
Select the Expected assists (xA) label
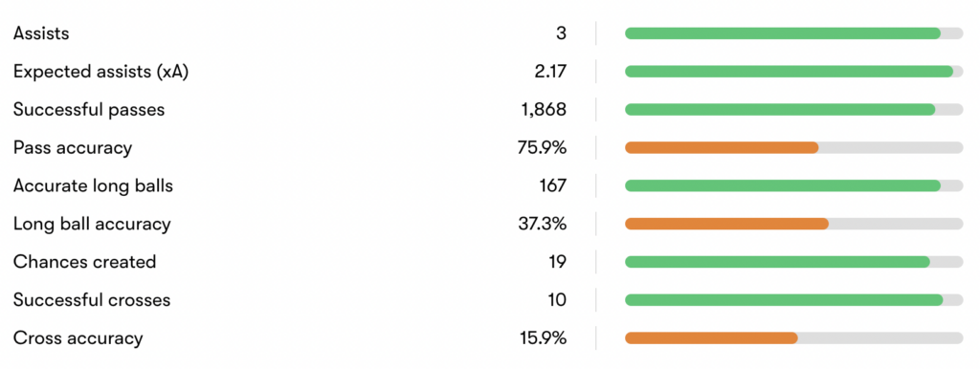[x=100, y=72]
